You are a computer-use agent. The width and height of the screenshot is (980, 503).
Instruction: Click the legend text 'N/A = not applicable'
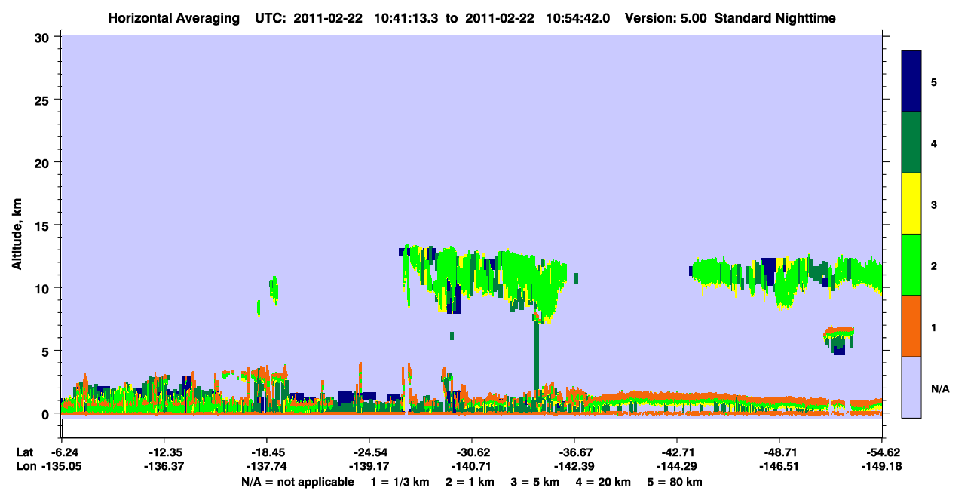[297, 482]
